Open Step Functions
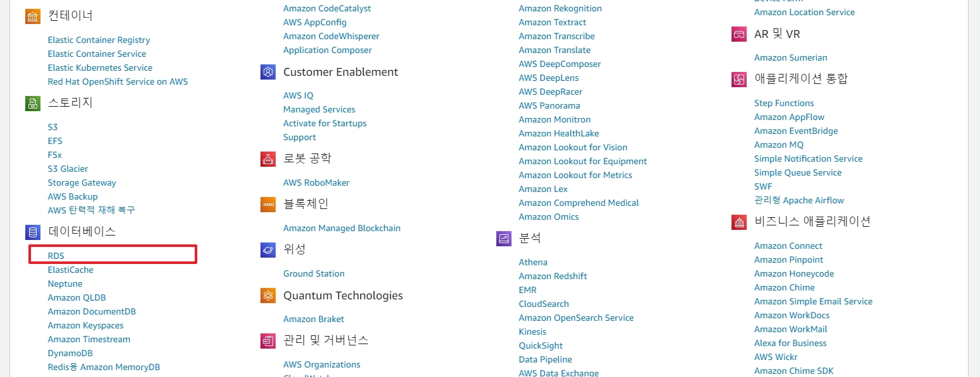This screenshot has height=377, width=980. coord(784,103)
